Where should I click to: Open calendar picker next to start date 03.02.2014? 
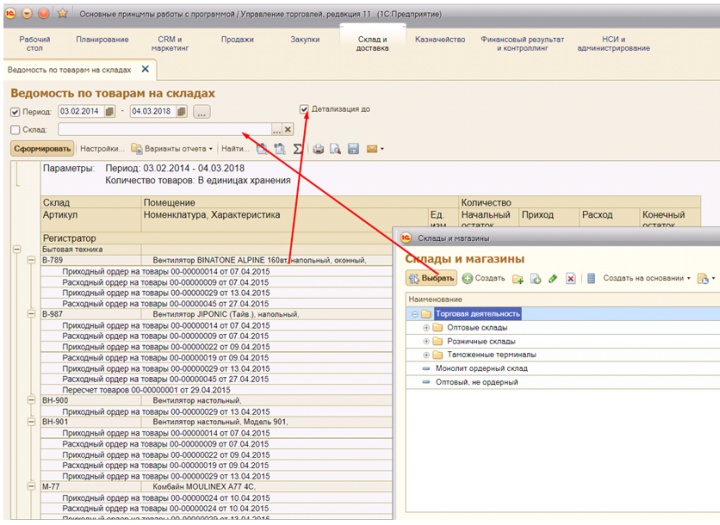(x=109, y=112)
